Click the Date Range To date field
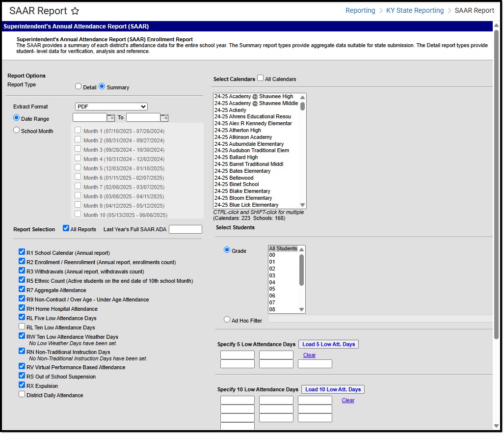The width and height of the screenshot is (504, 434). coord(143,118)
